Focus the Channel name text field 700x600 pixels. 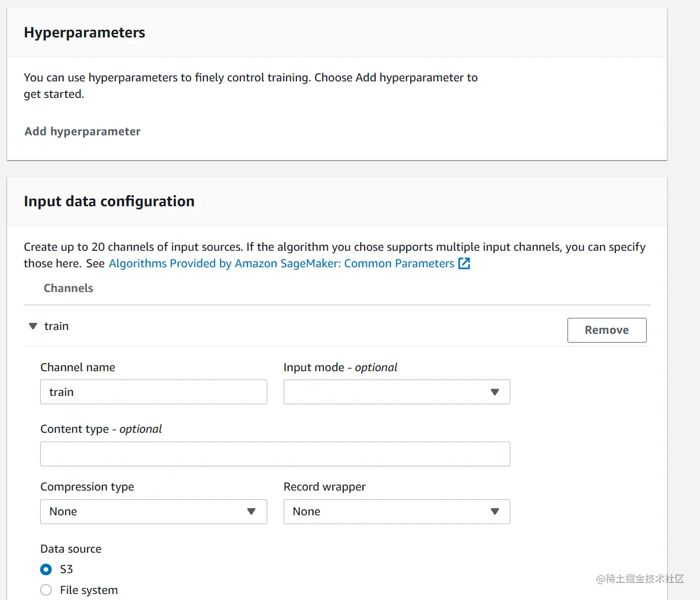(x=153, y=392)
